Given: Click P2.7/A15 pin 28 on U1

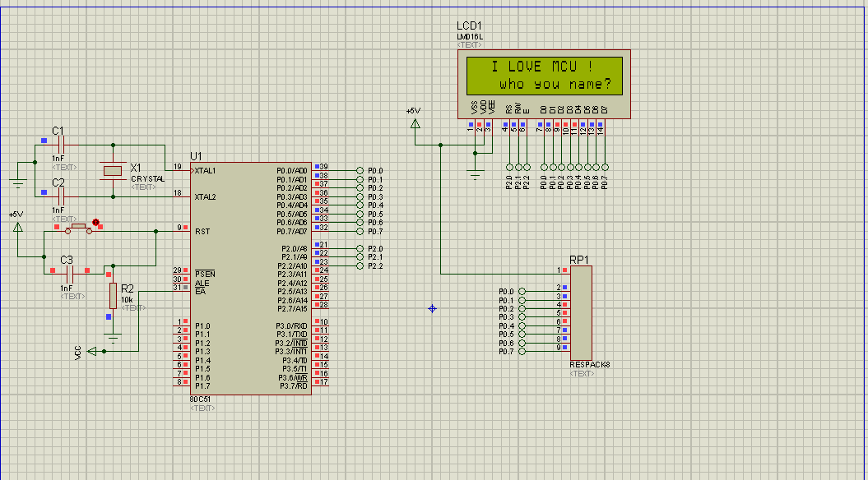Looking at the screenshot, I should pyautogui.click(x=320, y=308).
